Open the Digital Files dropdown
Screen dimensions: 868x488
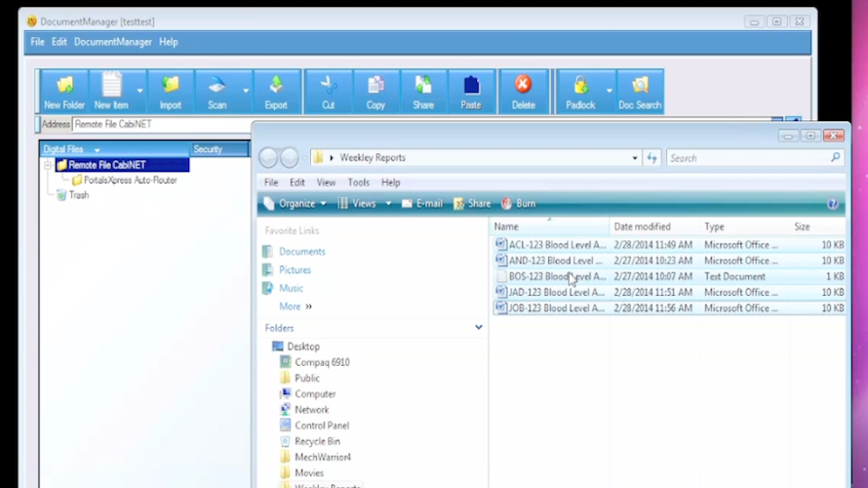pos(98,149)
